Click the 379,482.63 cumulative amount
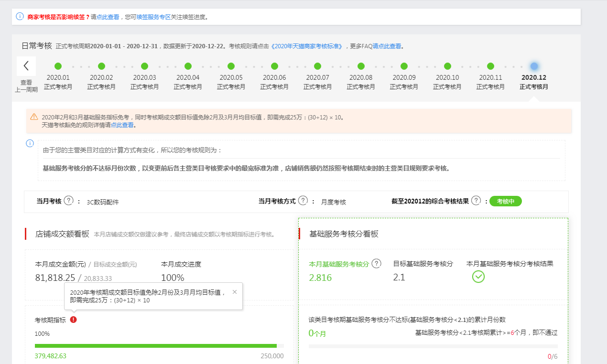Viewport: 607px width, 364px height. click(x=51, y=356)
